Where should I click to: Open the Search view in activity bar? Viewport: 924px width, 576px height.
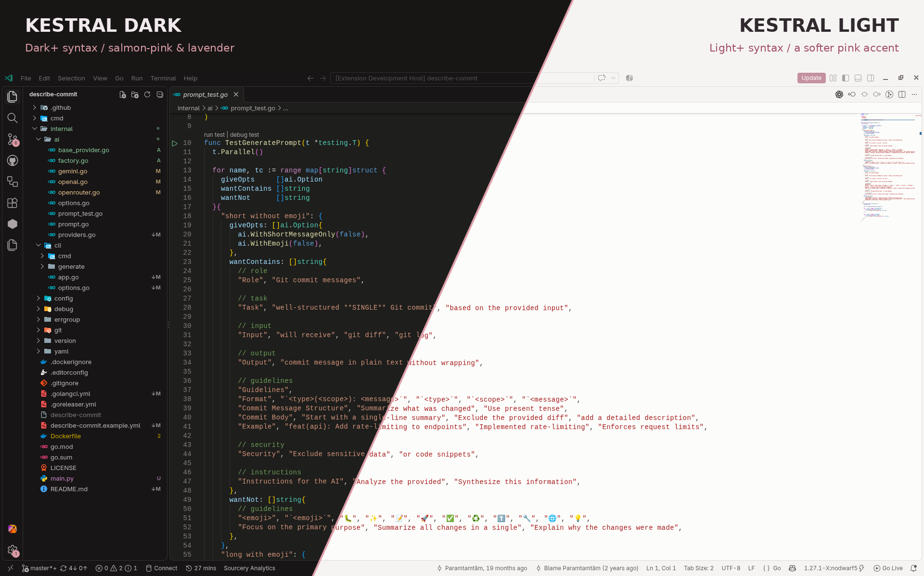13,118
